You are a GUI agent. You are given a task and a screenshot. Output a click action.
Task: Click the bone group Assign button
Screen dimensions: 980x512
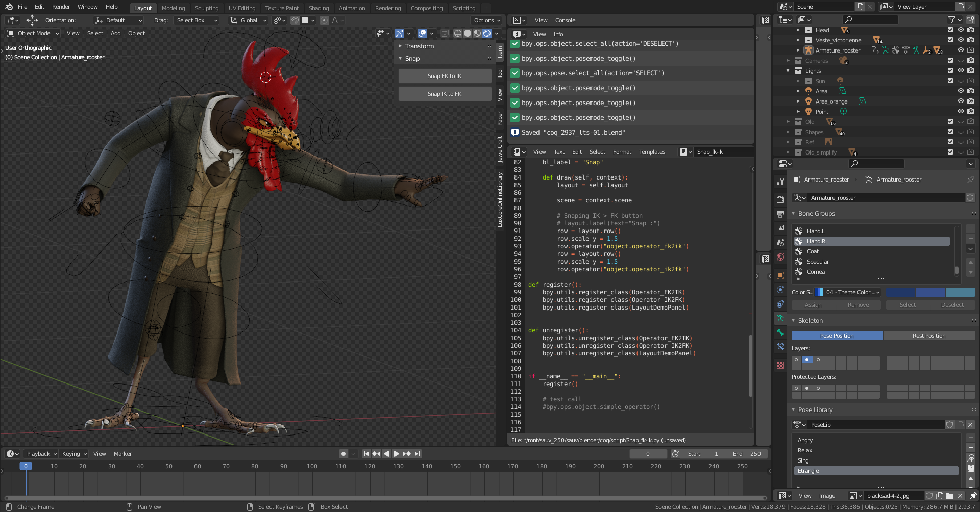point(813,305)
